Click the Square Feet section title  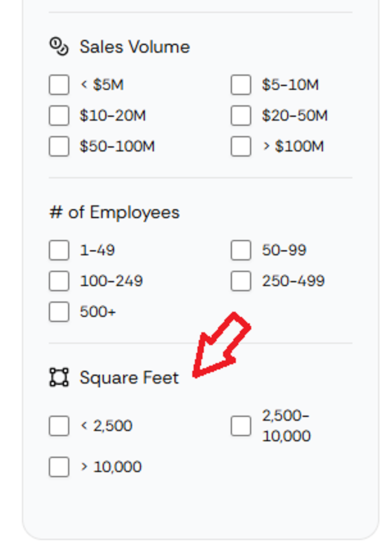coord(129,378)
